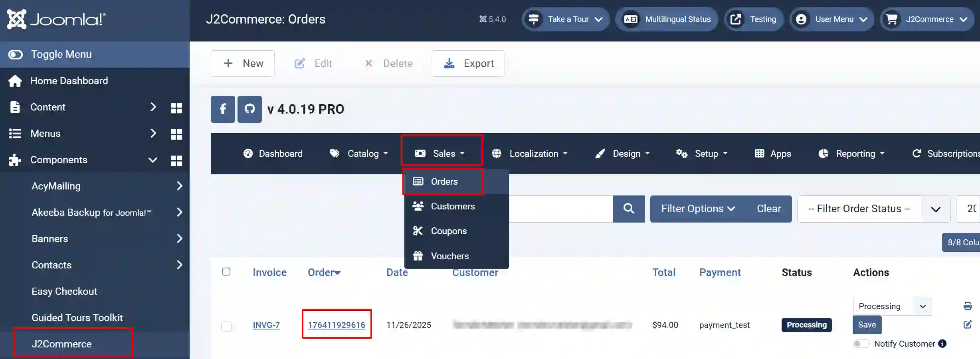Expand the Menus submenu arrow
This screenshot has width=980, height=359.
point(153,133)
